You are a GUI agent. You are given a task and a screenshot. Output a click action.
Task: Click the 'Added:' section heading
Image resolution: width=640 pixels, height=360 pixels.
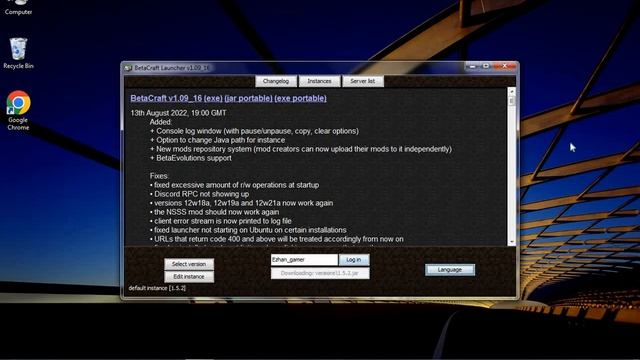point(161,122)
